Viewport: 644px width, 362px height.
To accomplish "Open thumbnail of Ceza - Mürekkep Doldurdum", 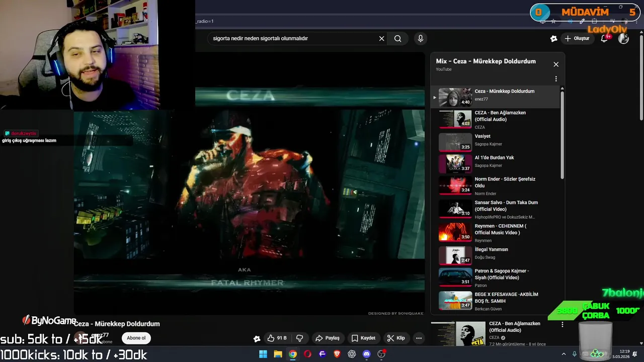I will (x=455, y=97).
